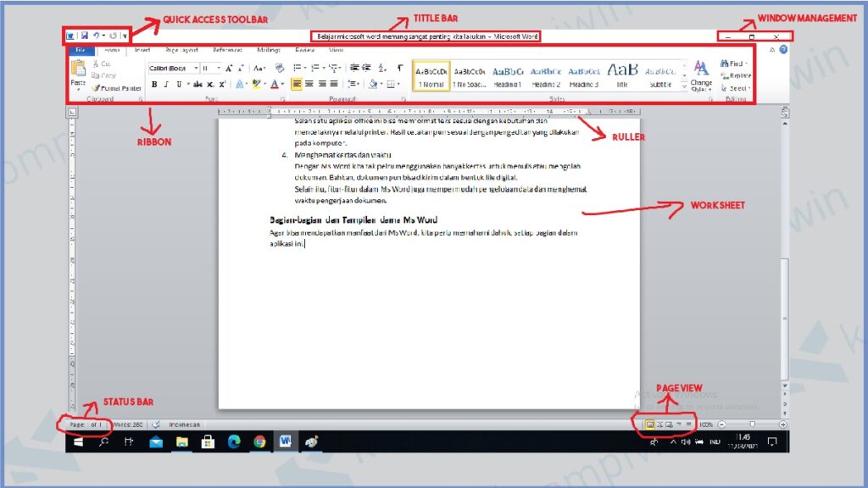
Task: Click the Grow Font icon
Action: (x=229, y=68)
